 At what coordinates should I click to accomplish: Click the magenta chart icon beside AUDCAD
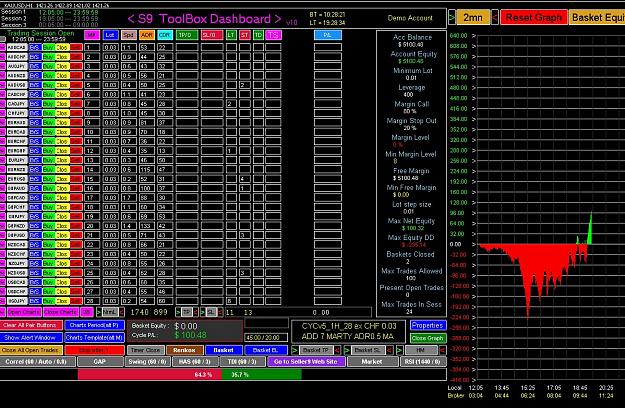[x=2, y=47]
